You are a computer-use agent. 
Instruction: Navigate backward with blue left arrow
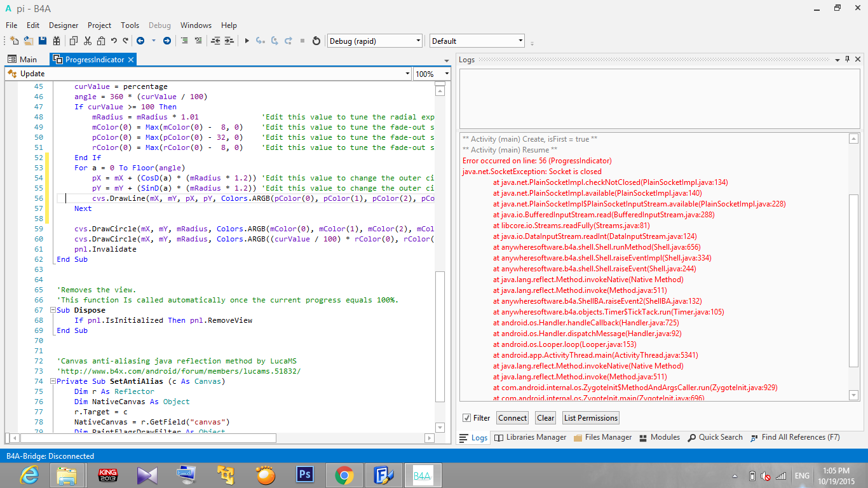[140, 41]
